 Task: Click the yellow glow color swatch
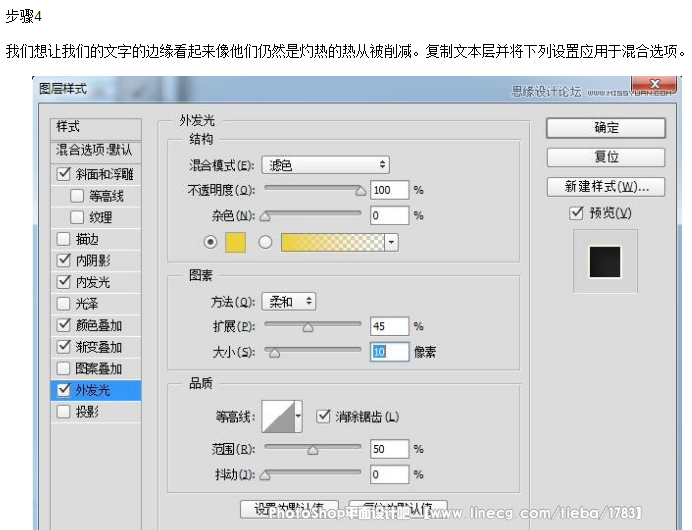click(x=235, y=242)
